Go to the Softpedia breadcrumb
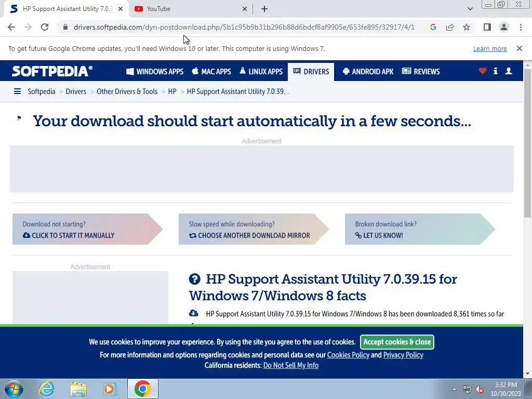The width and height of the screenshot is (532, 399). click(x=42, y=91)
